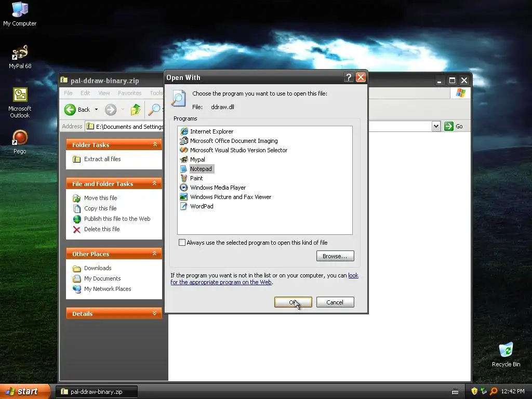
Task: Open the View menu in Explorer
Action: click(x=104, y=93)
